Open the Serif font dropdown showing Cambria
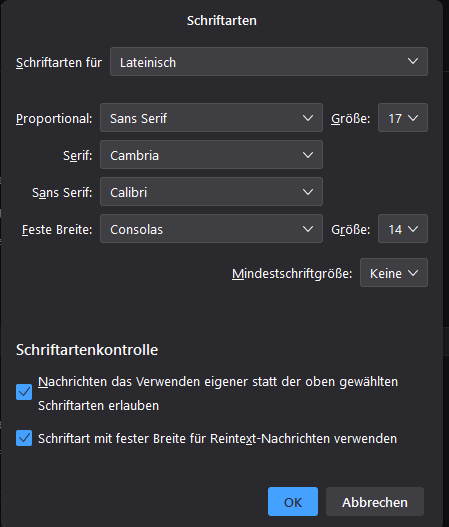This screenshot has width=449, height=527. pyautogui.click(x=211, y=155)
